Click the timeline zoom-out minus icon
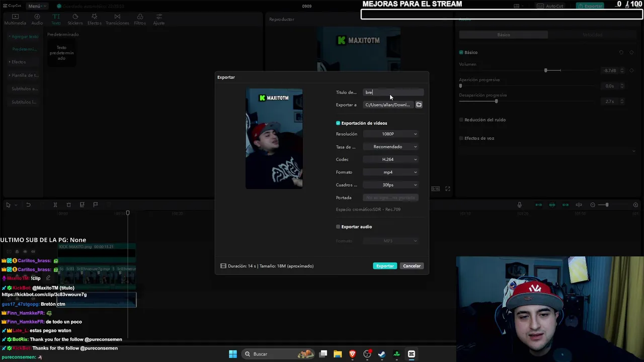The height and width of the screenshot is (362, 644). pos(593,205)
